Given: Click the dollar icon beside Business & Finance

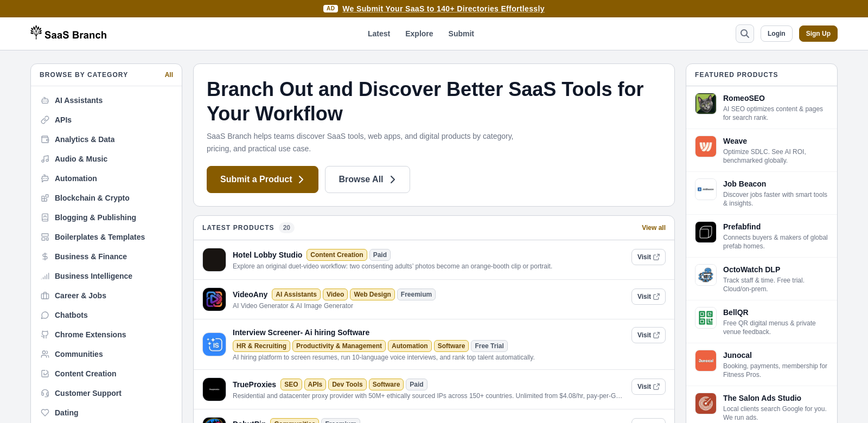Looking at the screenshot, I should [x=45, y=257].
